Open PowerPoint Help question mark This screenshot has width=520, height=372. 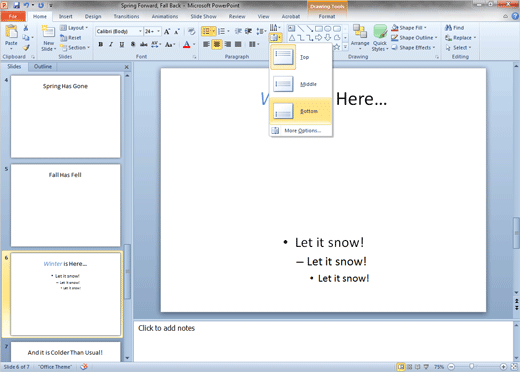coord(515,16)
